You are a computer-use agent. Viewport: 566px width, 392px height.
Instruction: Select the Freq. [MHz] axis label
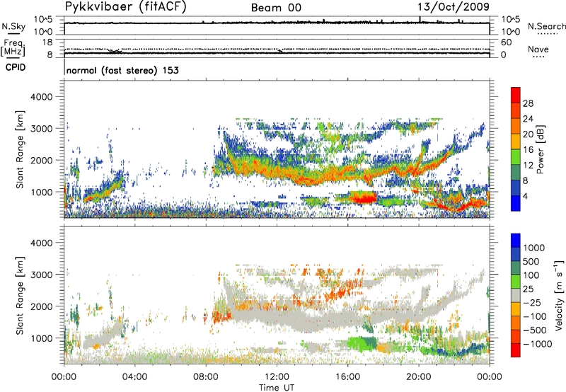[x=13, y=48]
